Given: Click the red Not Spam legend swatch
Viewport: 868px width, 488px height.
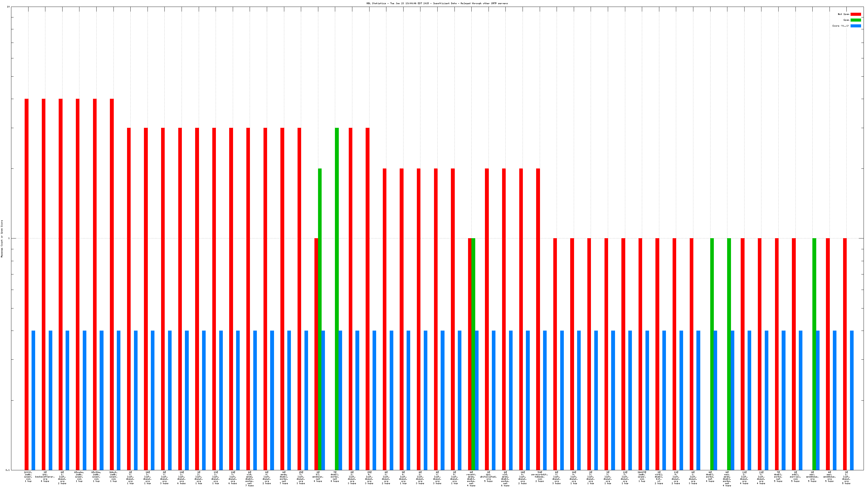Looking at the screenshot, I should tap(855, 14).
